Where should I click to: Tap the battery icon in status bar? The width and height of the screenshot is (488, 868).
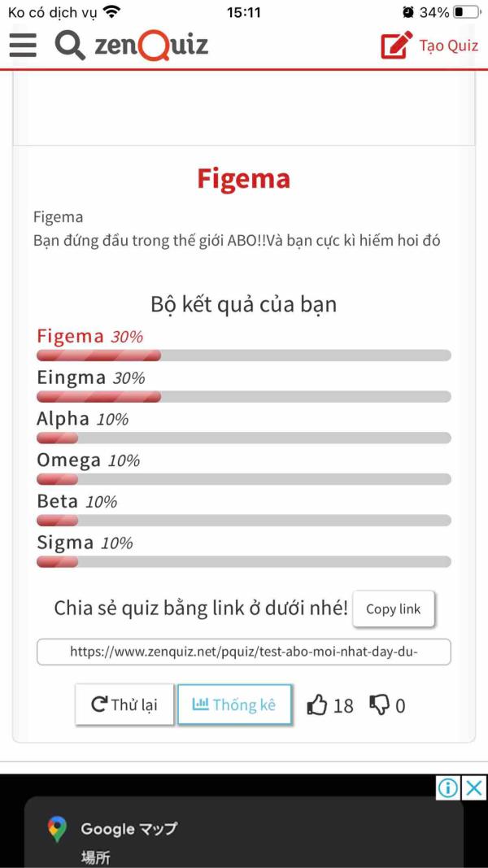[x=466, y=12]
